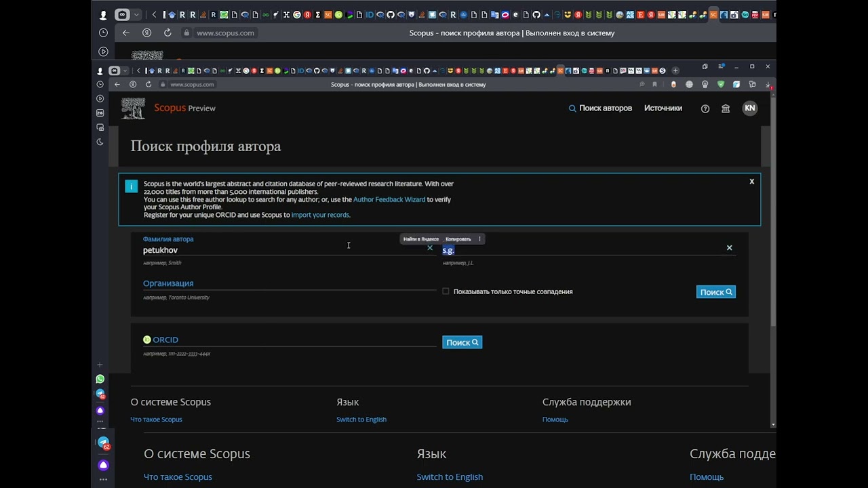The image size is (868, 488).
Task: Click the lightbulb extension icon in front toolbar
Action: (705, 85)
